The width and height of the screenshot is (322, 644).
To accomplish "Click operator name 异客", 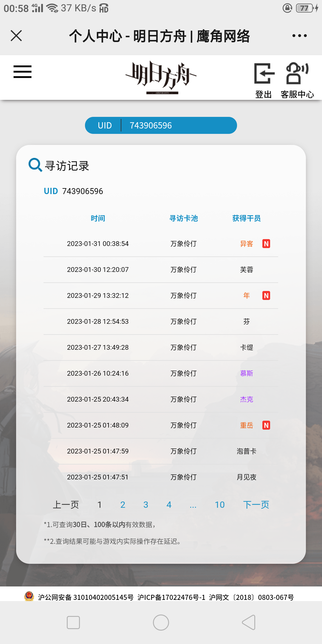I will point(247,244).
